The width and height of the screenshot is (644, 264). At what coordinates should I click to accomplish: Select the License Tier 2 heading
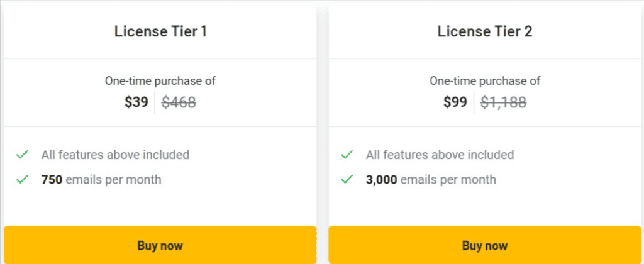(x=485, y=32)
